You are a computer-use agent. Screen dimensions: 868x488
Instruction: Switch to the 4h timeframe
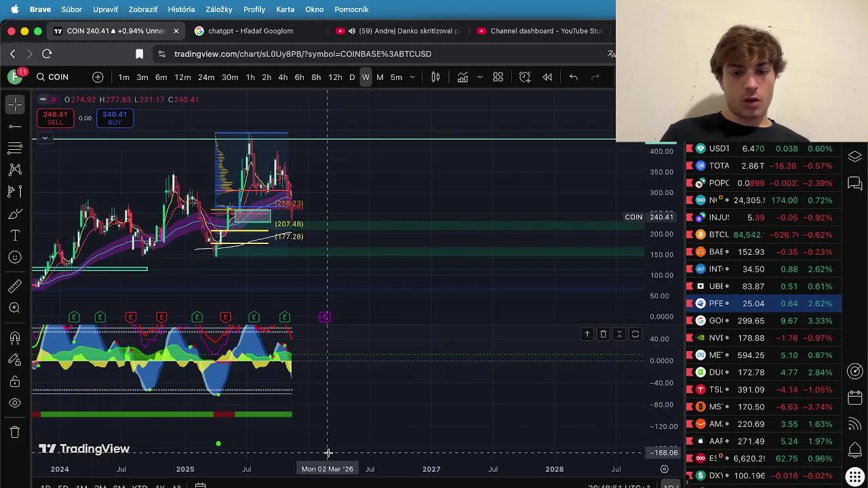(x=283, y=77)
